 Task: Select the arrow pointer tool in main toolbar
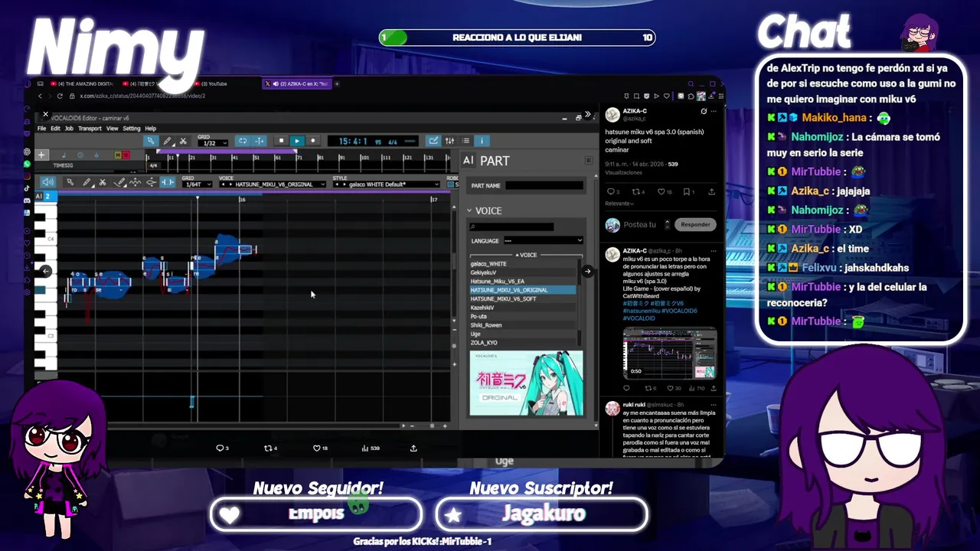(151, 141)
